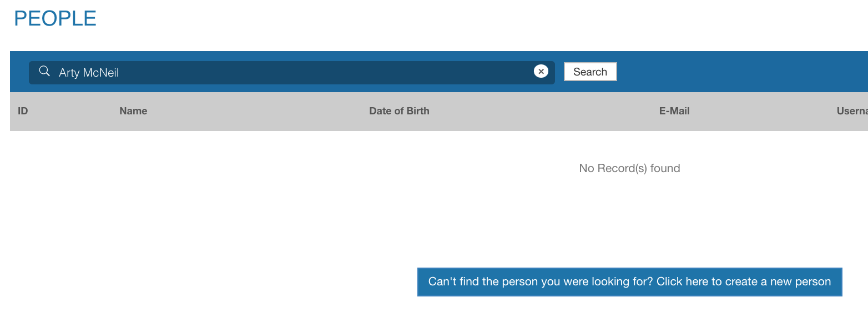Viewport: 868px width, 312px height.
Task: Click the PEOPLE page heading
Action: pos(55,19)
